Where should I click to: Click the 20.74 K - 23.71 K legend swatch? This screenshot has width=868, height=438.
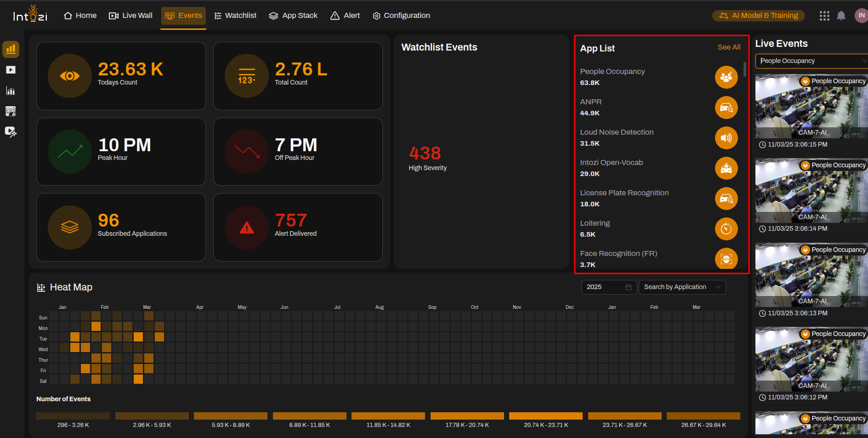coord(546,415)
